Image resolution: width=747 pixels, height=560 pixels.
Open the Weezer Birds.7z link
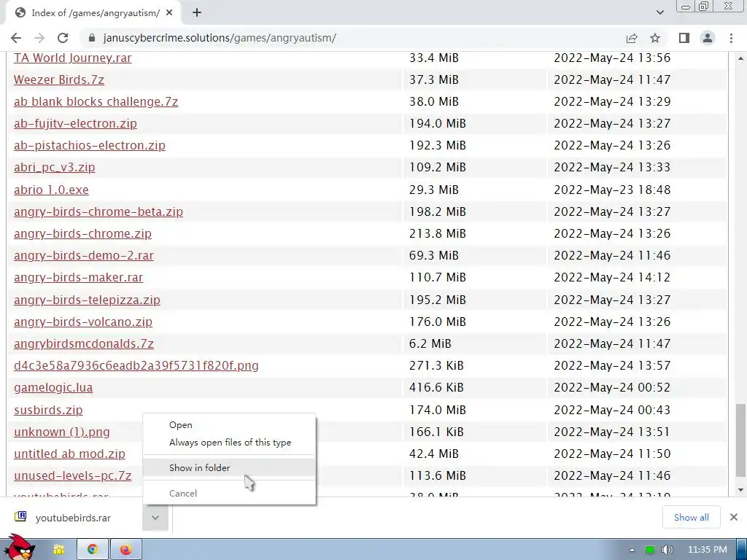(x=58, y=79)
